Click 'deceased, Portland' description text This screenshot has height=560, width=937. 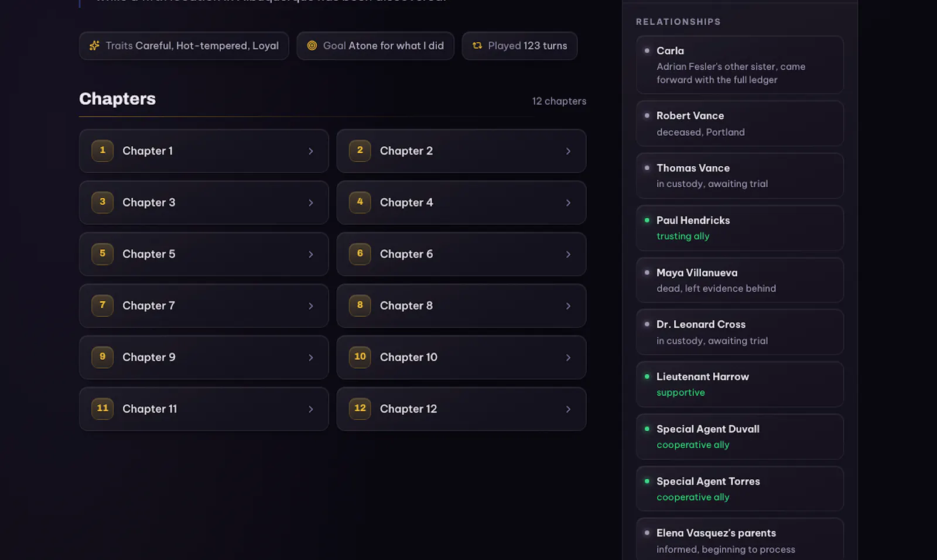(700, 132)
